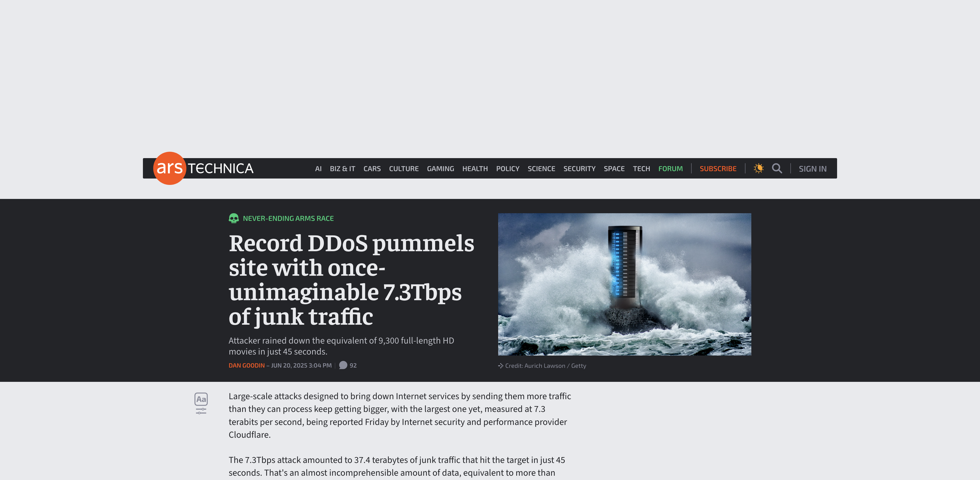Navigate to the Health section
The height and width of the screenshot is (480, 980).
point(475,168)
